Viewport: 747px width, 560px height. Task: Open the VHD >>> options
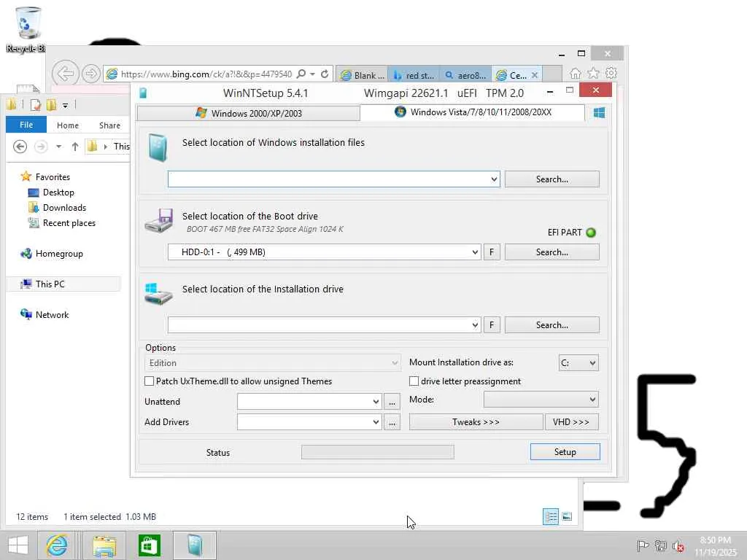tap(572, 422)
